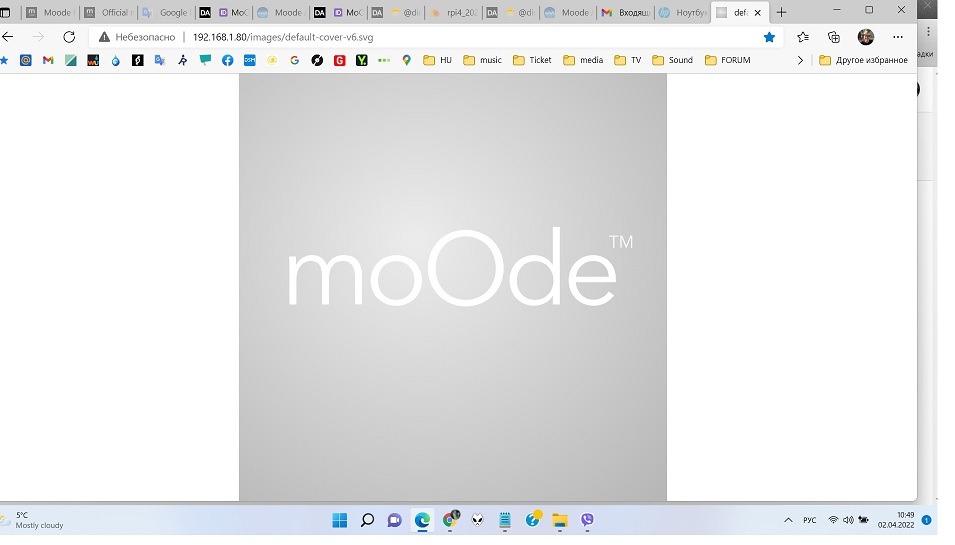Open taskbar Search magnifier
This screenshot has width=955, height=545.
(367, 520)
